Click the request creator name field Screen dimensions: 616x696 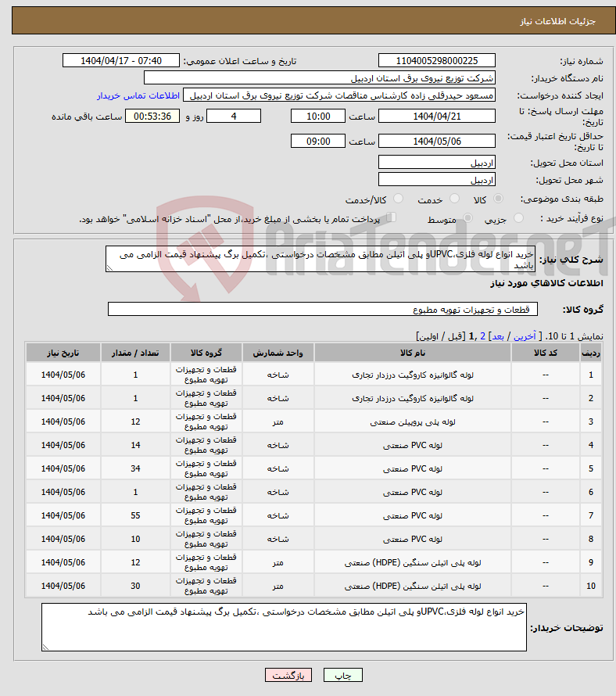pyautogui.click(x=339, y=95)
